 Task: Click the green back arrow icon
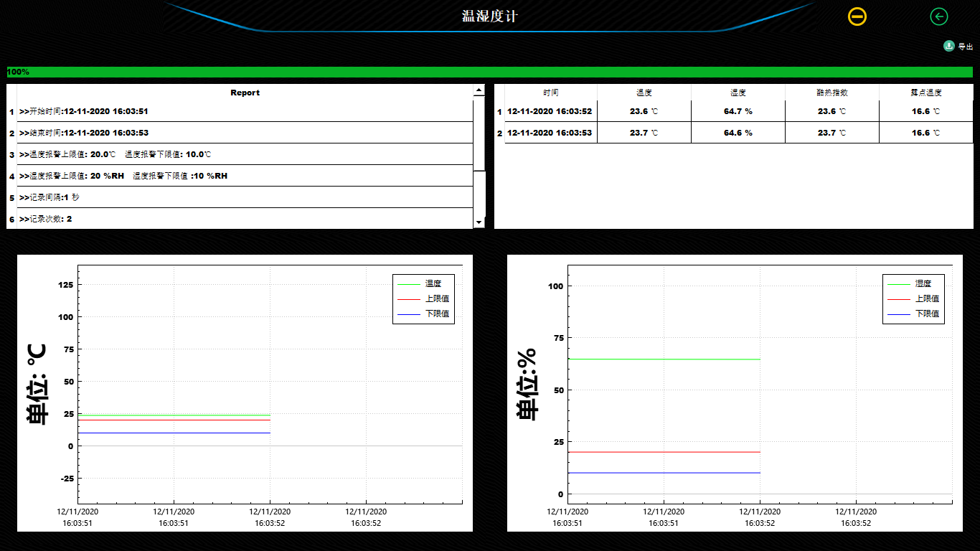click(x=938, y=16)
